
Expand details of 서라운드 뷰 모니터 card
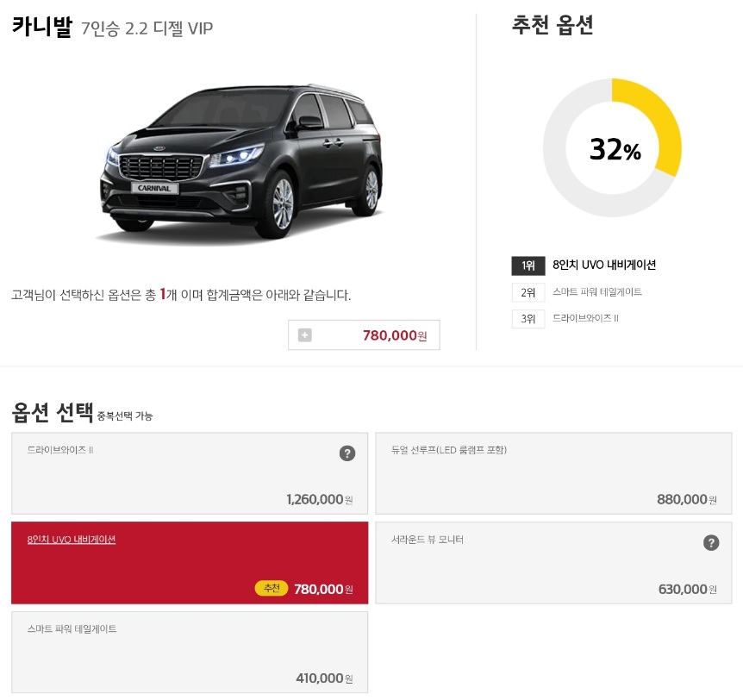click(553, 563)
